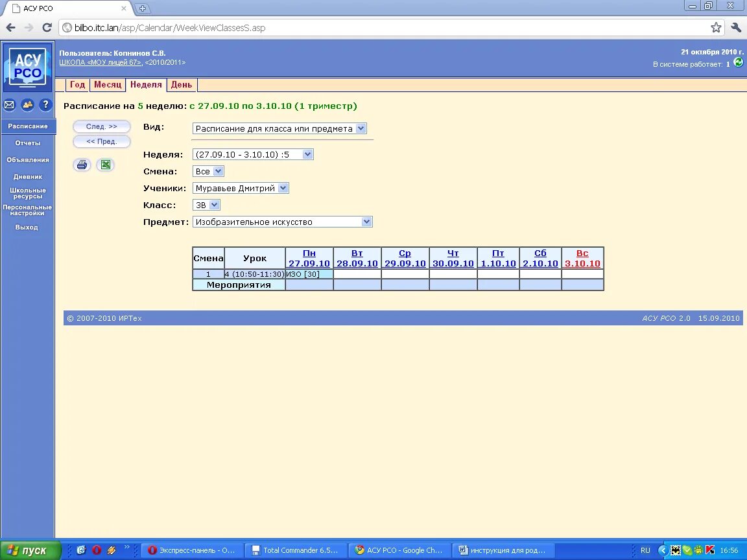Viewport: 747px width, 560px height.
Task: Open the Windows пуск Start button
Action: (30, 550)
